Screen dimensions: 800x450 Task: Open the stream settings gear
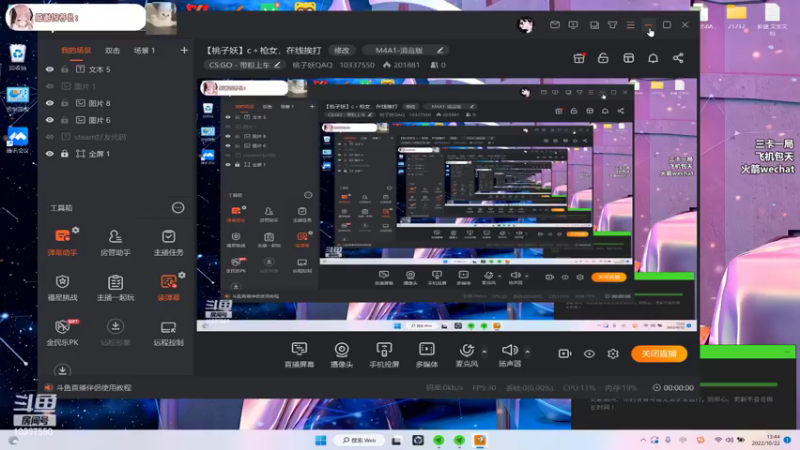click(x=613, y=354)
